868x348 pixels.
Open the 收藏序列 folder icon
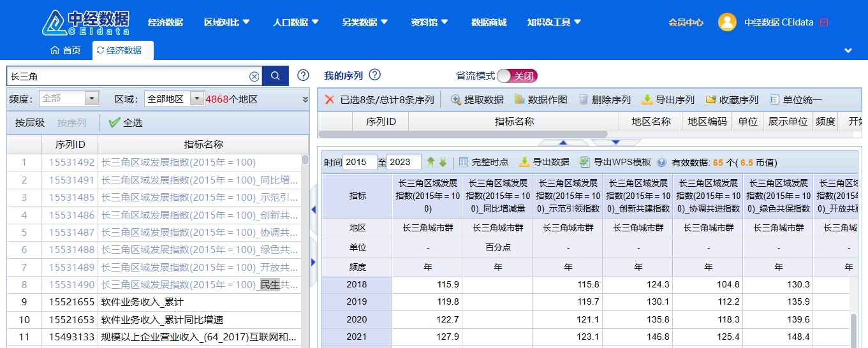coord(711,100)
